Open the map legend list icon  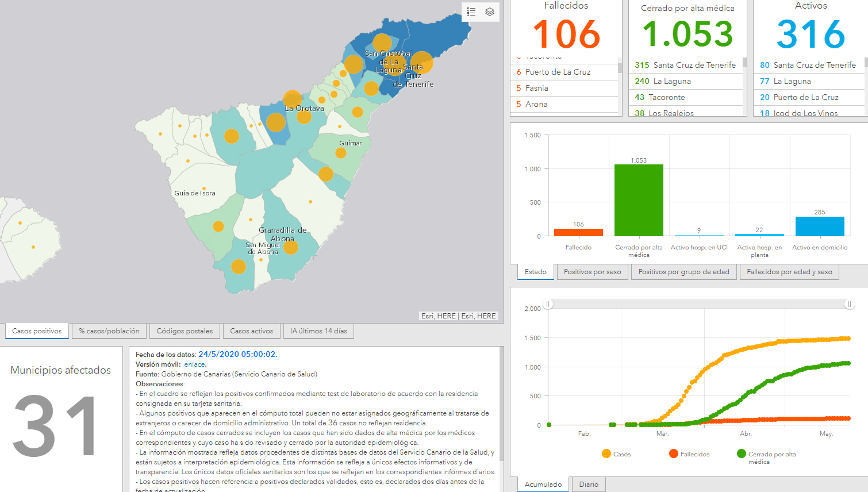(x=471, y=12)
